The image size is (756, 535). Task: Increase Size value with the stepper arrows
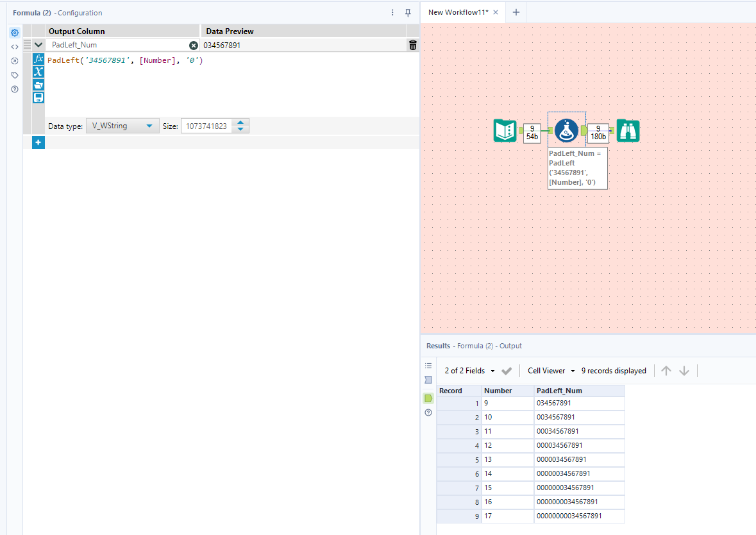point(240,123)
